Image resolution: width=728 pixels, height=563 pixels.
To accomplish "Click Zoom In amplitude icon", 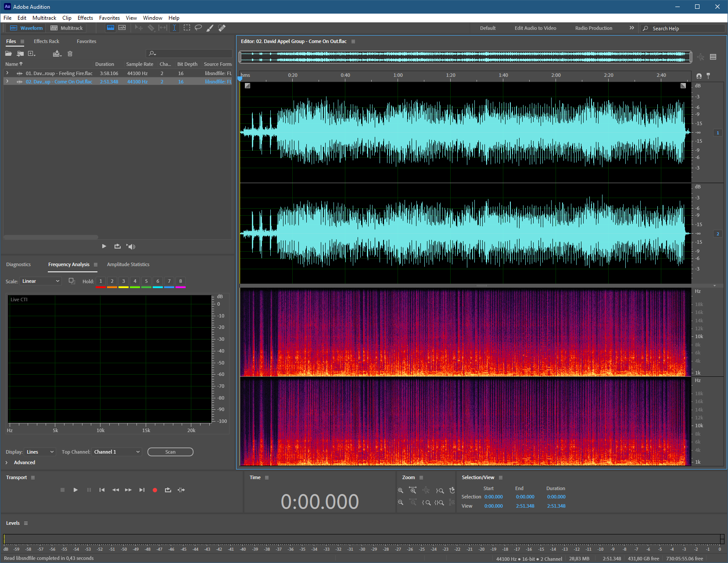I will (400, 490).
